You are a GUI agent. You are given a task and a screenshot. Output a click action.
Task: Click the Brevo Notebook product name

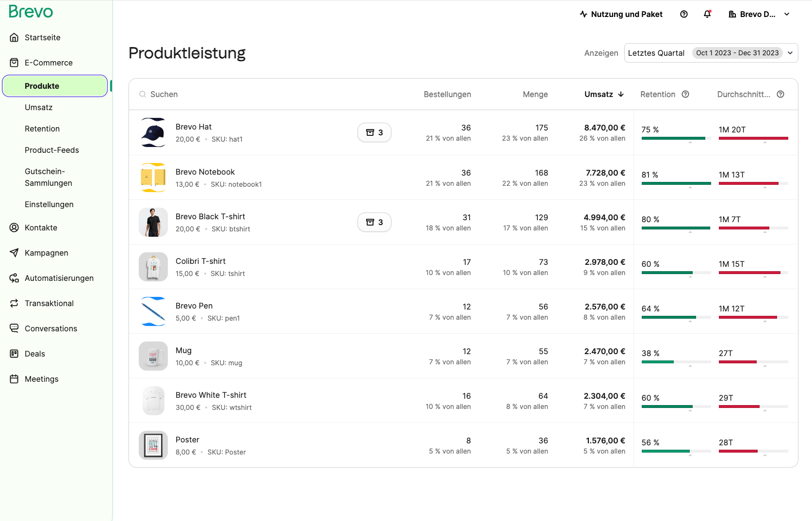tap(205, 172)
